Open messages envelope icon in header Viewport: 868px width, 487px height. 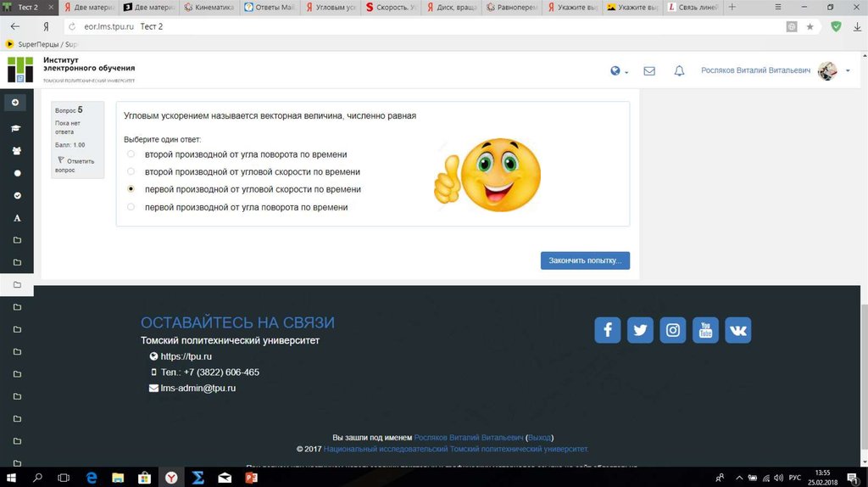pyautogui.click(x=649, y=71)
